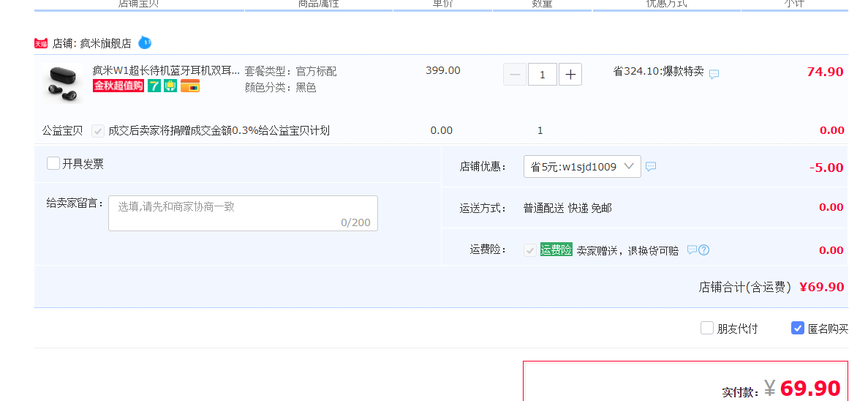The height and width of the screenshot is (401, 868).
Task: Click the 疯米旗舰店 store name
Action: click(x=106, y=44)
